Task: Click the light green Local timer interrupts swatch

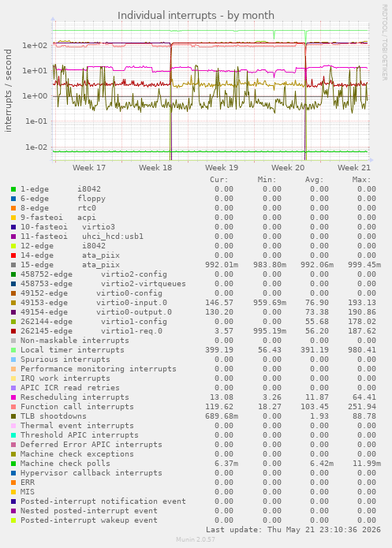Action: [13, 350]
